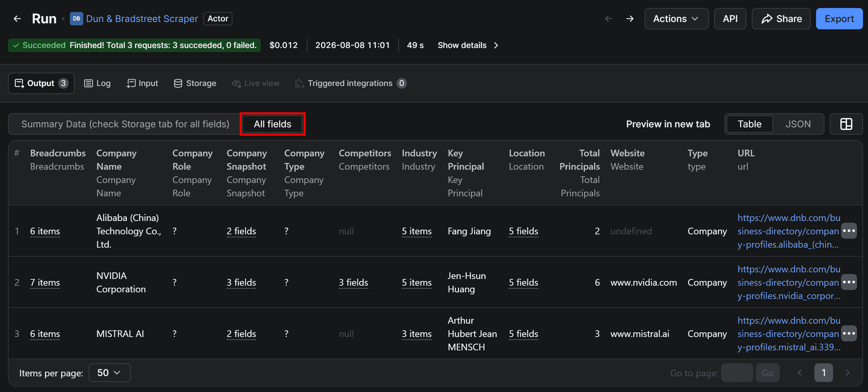
Task: Open NVIDIA dnb.com profile URL
Action: pos(788,283)
